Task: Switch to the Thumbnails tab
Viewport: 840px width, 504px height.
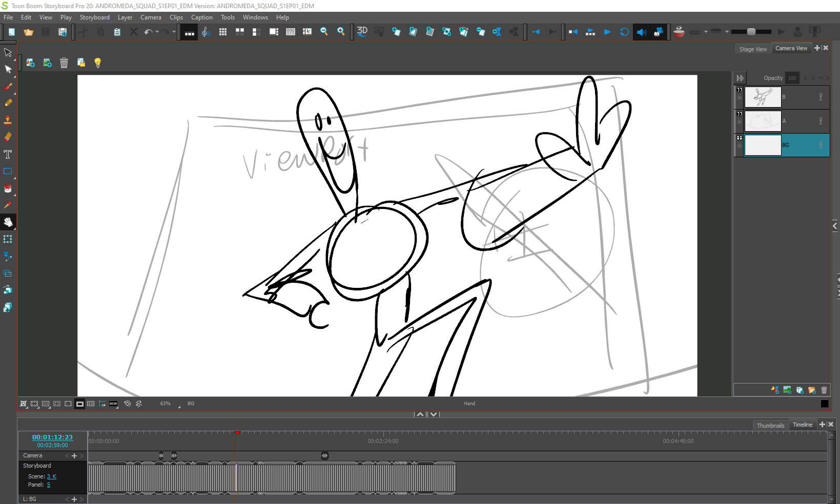Action: pyautogui.click(x=770, y=425)
